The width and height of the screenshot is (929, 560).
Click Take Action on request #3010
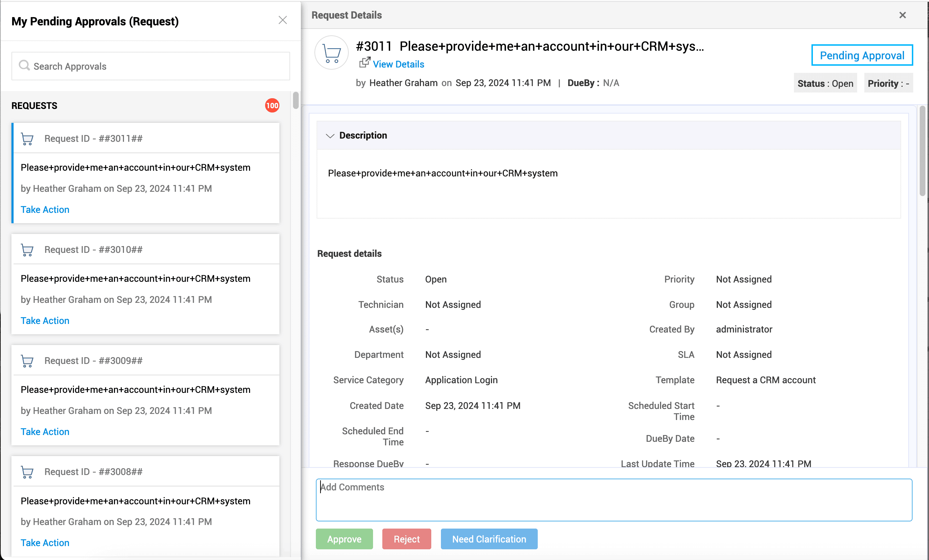(45, 321)
